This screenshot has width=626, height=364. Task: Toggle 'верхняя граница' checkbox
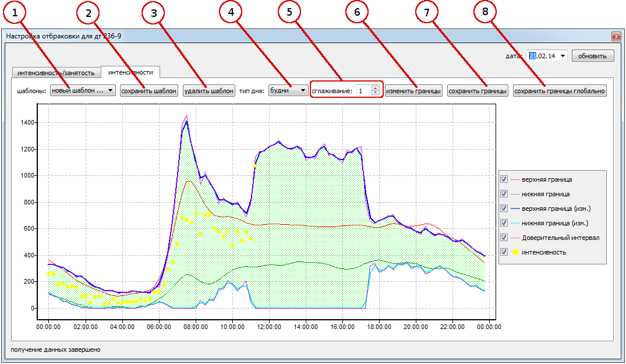coord(504,179)
